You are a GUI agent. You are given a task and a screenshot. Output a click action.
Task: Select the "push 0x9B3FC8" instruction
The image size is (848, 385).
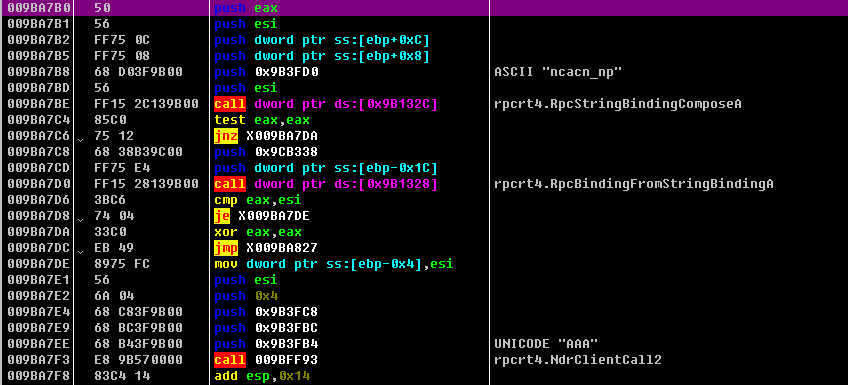coord(267,312)
